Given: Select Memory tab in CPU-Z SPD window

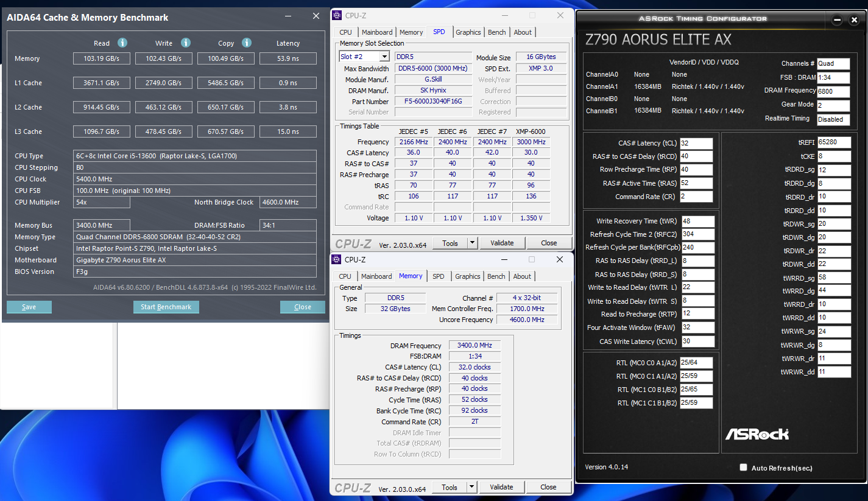Looking at the screenshot, I should pyautogui.click(x=411, y=32).
